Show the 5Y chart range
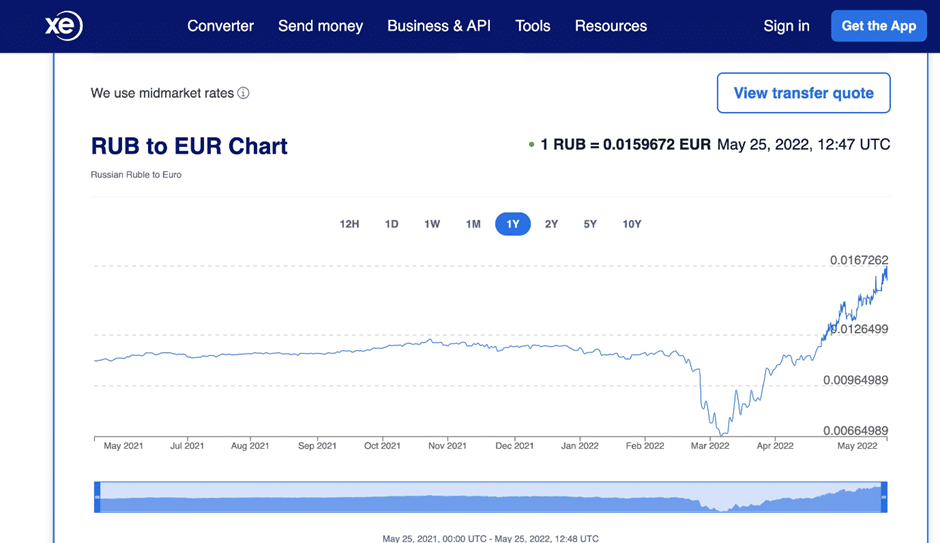 coord(590,224)
